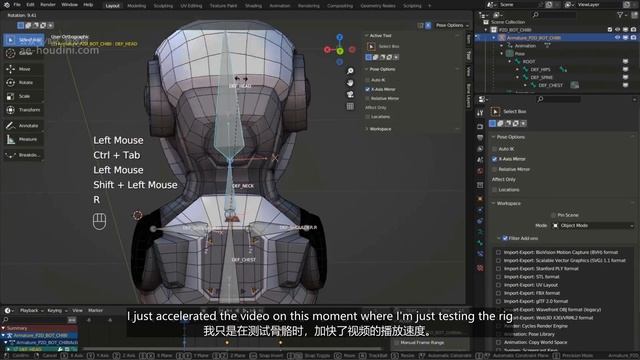Open the Edit menu
The height and width of the screenshot is (360, 640).
[x=30, y=5]
